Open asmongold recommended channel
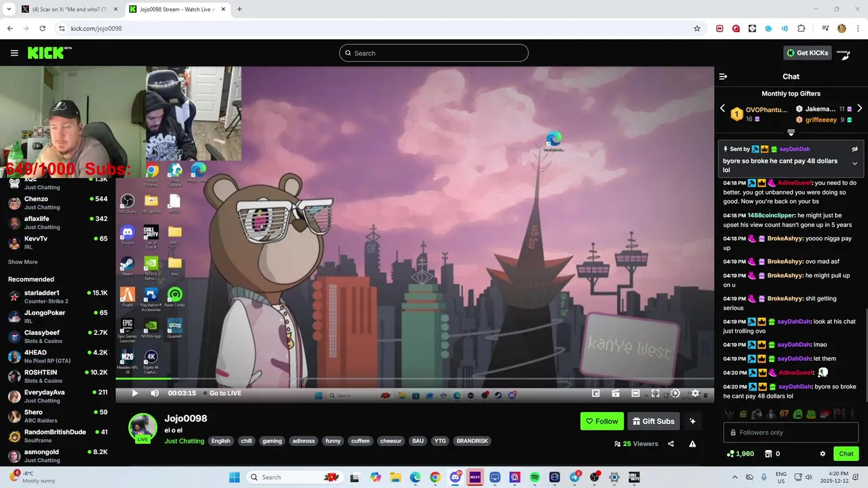 [58, 455]
